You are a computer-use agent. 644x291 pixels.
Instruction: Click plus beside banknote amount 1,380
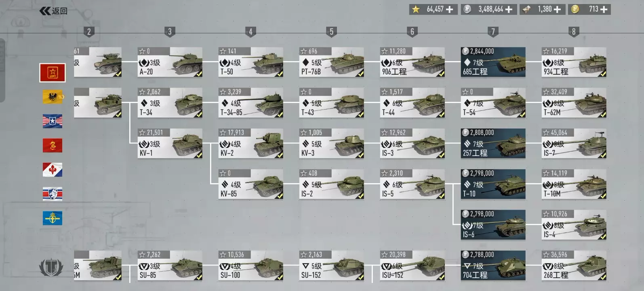click(x=557, y=9)
